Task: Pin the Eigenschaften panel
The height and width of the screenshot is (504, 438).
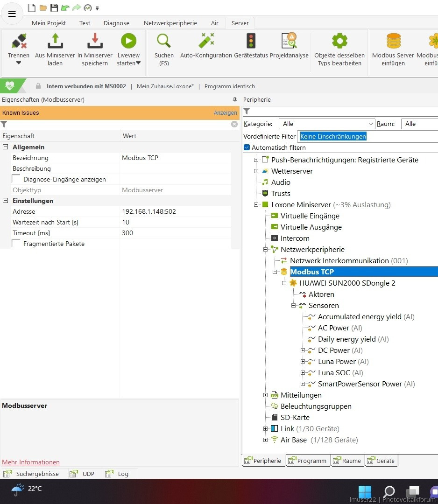Action: pyautogui.click(x=235, y=100)
